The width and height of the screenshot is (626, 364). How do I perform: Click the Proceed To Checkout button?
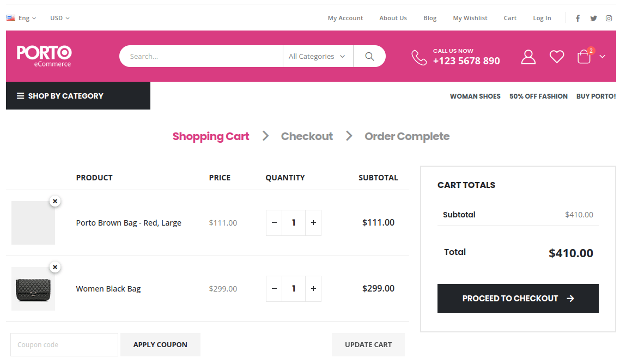click(x=518, y=298)
